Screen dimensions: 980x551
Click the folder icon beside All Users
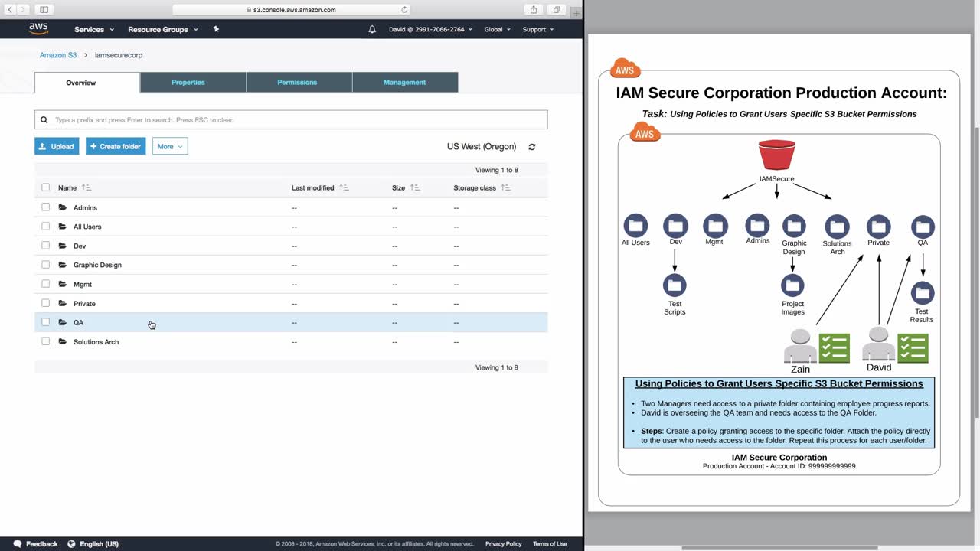(63, 227)
